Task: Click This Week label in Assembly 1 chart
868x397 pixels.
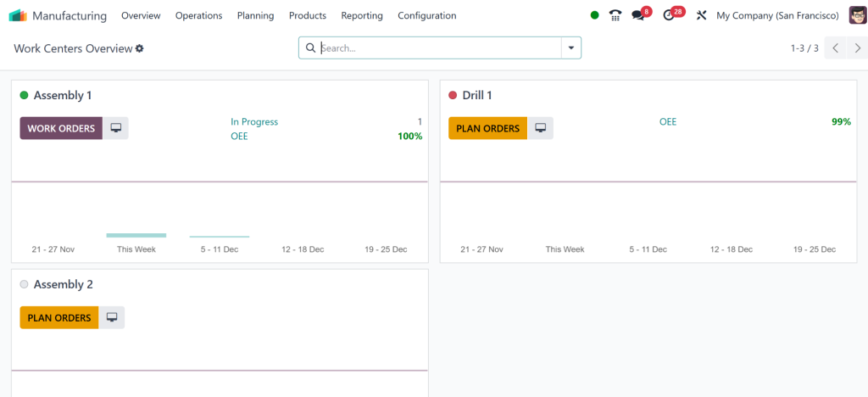Action: [x=136, y=249]
